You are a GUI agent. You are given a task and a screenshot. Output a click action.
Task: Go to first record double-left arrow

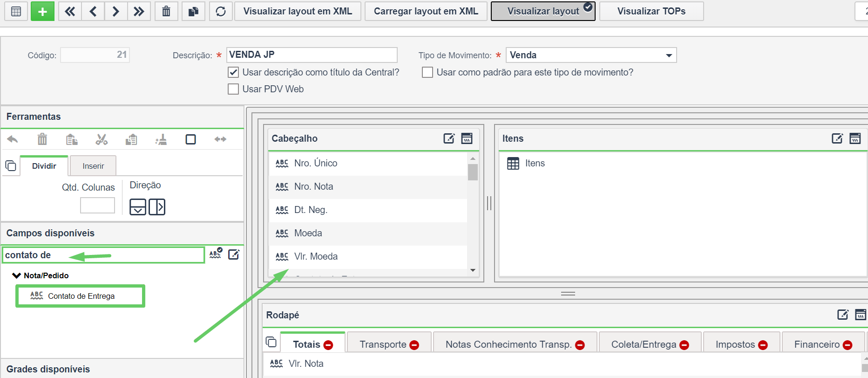pyautogui.click(x=70, y=11)
